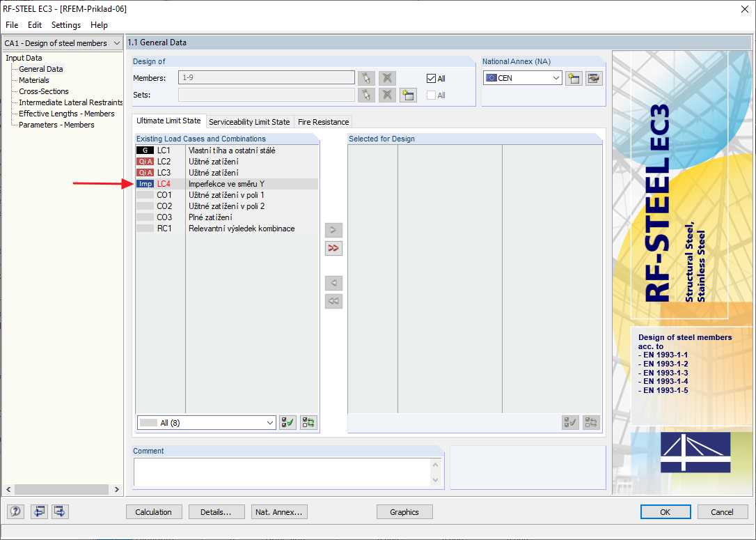Open the Edit menu
Screen dimensions: 756x540
[35, 25]
